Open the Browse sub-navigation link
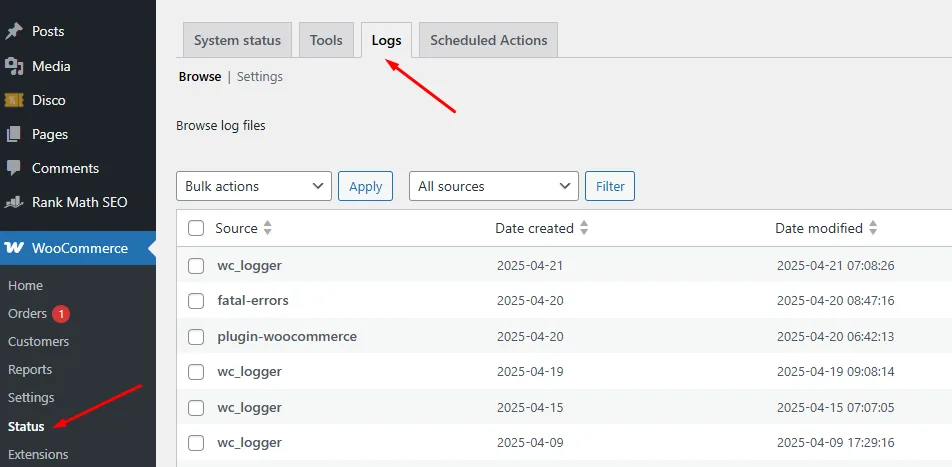This screenshot has height=467, width=952. (x=200, y=77)
